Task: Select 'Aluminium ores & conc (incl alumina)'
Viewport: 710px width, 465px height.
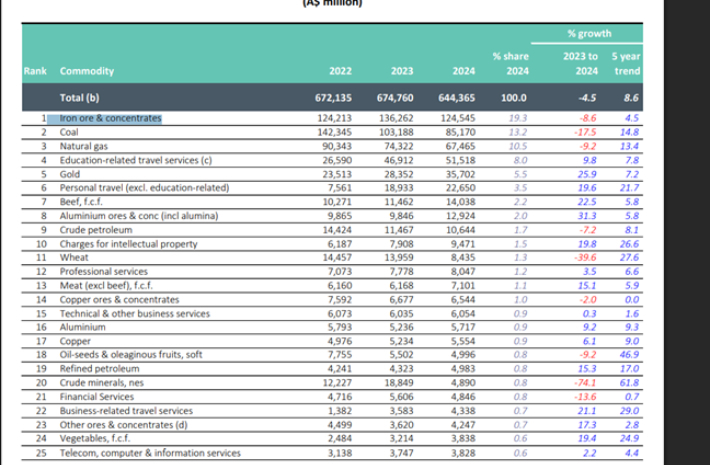Action: coord(139,216)
